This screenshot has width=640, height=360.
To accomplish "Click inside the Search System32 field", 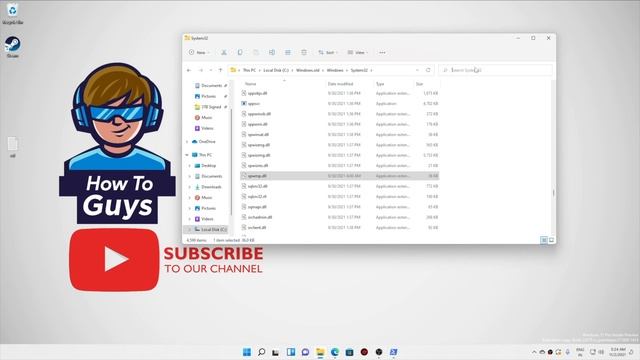I will (x=496, y=70).
